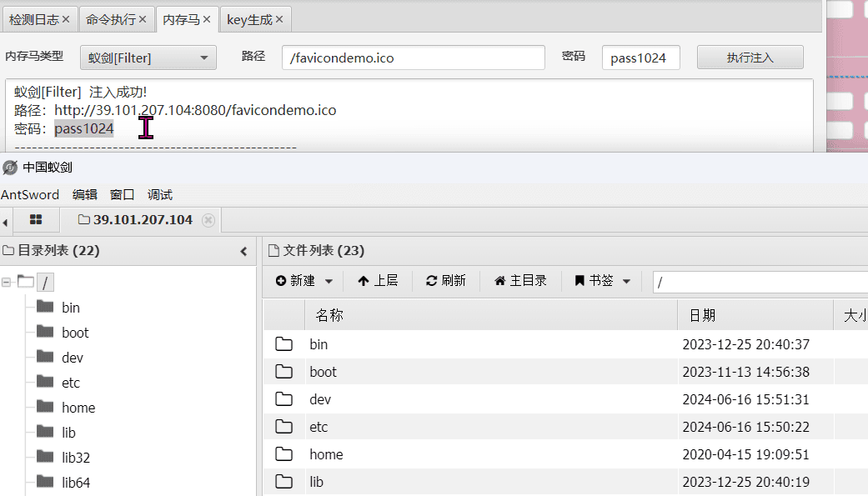The image size is (868, 496).
Task: Go up with the 上层 button
Action: click(378, 281)
